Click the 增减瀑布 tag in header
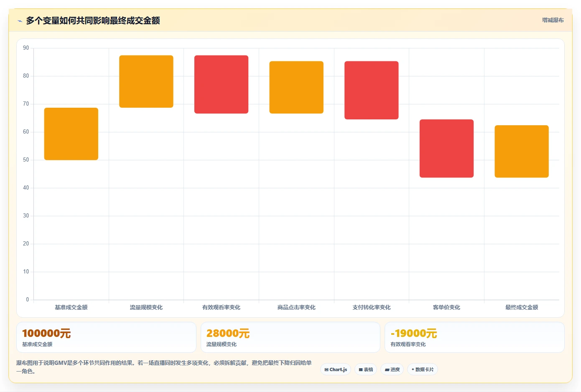 click(553, 20)
